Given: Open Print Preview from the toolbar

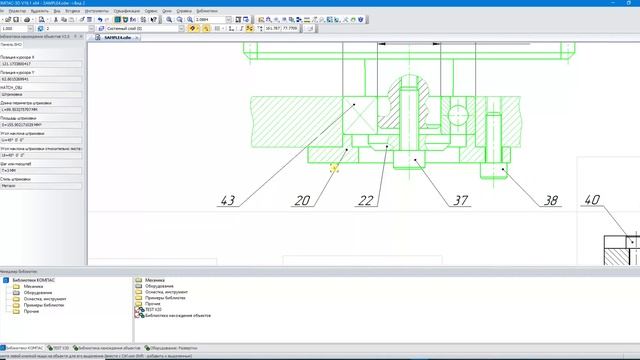Looking at the screenshot, I should click(x=42, y=20).
